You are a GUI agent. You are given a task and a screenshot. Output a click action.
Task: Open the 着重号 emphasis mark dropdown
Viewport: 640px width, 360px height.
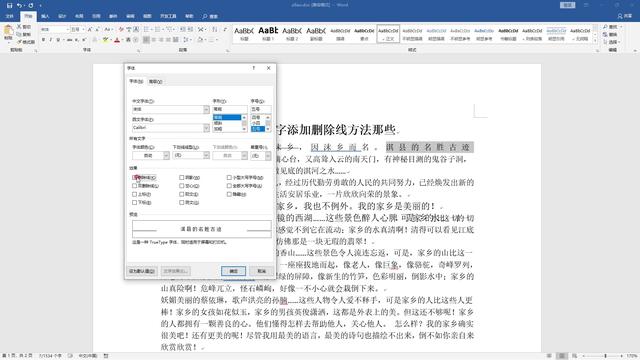point(268,156)
